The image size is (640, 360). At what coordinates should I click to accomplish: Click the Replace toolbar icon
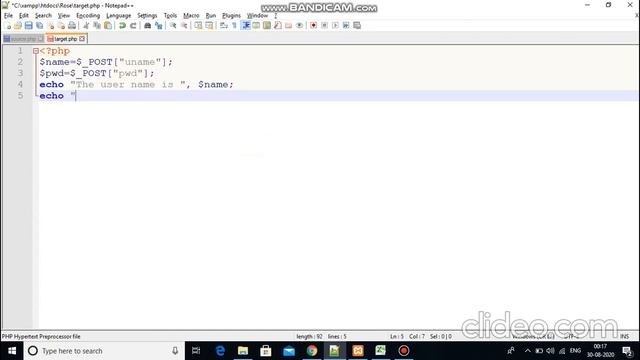(158, 26)
